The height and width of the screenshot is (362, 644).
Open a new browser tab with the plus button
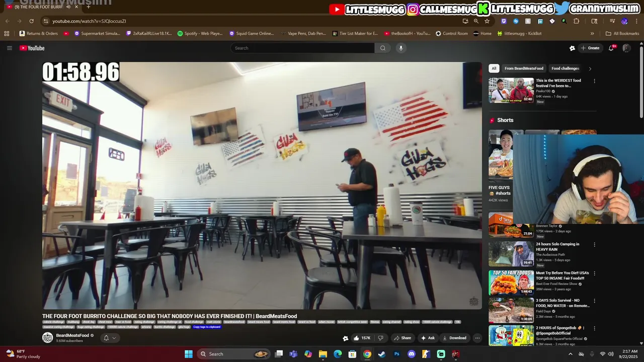click(x=88, y=7)
